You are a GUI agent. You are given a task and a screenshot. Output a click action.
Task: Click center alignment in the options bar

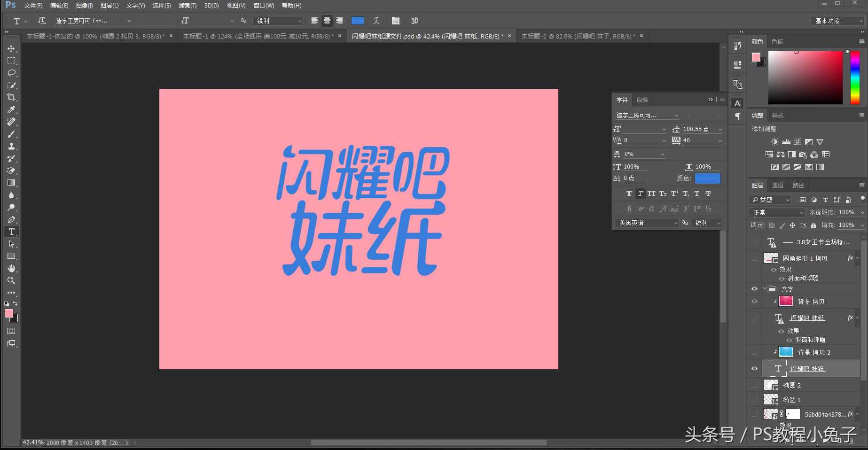(327, 21)
